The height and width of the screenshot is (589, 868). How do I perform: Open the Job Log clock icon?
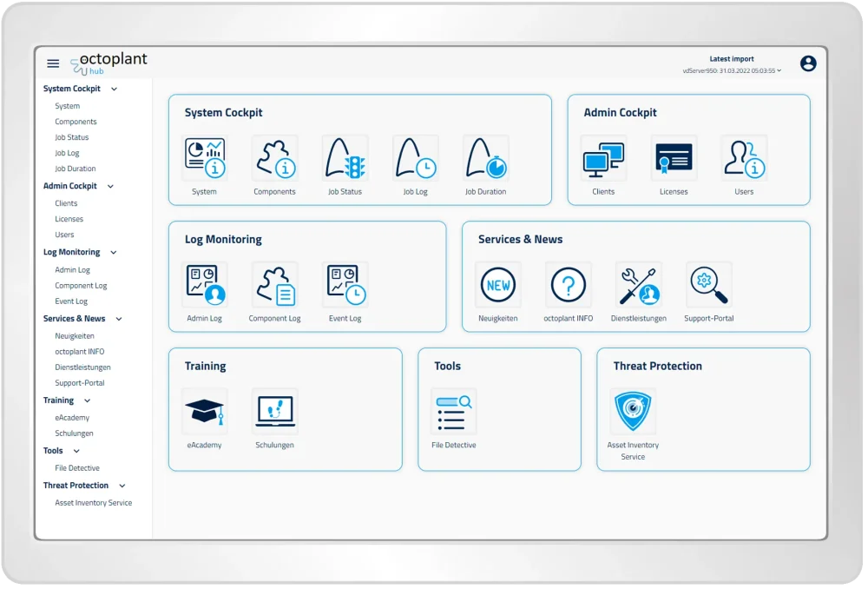[x=416, y=158]
